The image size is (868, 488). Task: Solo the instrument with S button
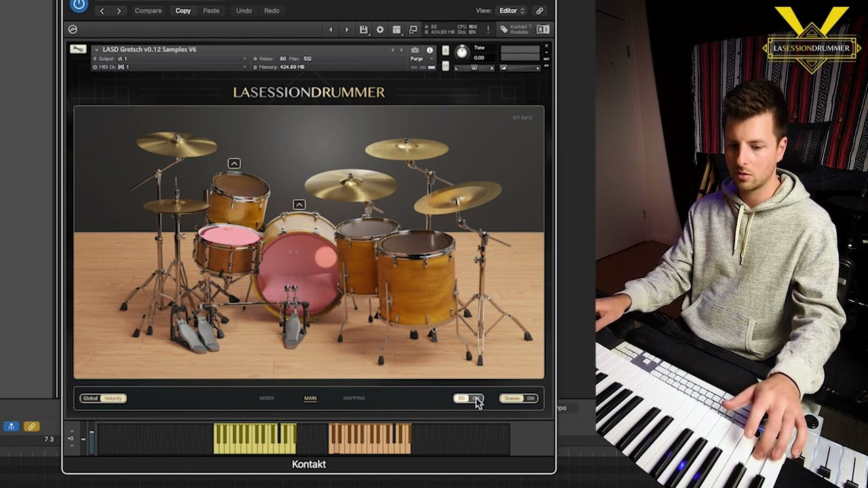click(446, 50)
